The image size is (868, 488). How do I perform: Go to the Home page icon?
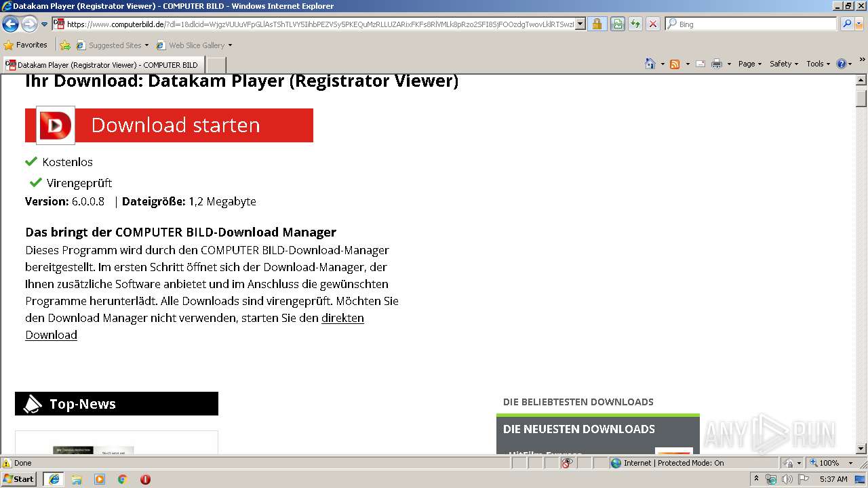pyautogui.click(x=650, y=64)
